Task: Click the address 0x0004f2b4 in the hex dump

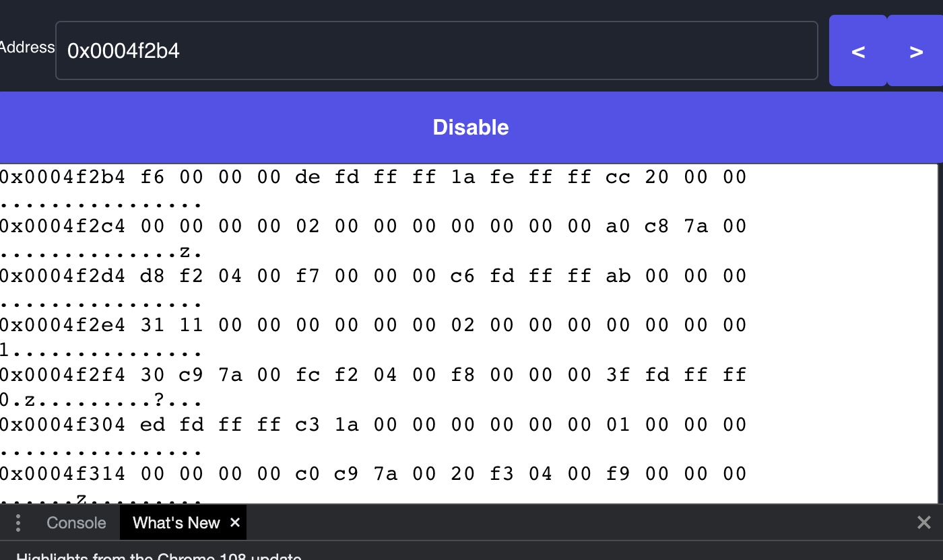Action: point(63,177)
